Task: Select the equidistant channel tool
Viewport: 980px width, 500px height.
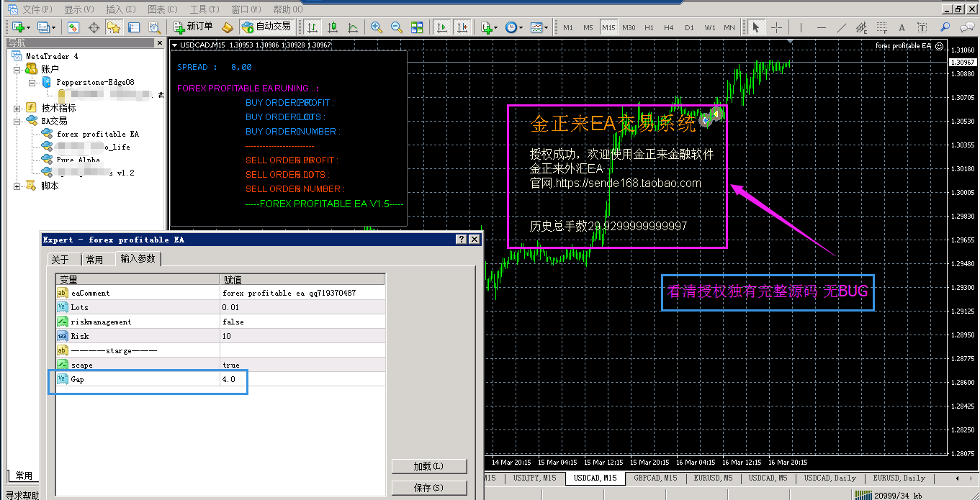Action: pos(862,27)
